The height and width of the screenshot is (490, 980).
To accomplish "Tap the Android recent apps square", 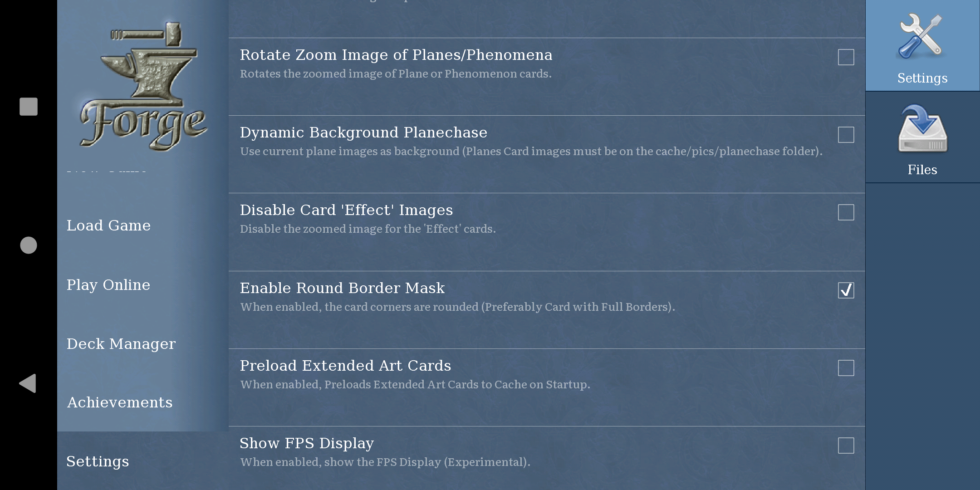I will [x=29, y=107].
